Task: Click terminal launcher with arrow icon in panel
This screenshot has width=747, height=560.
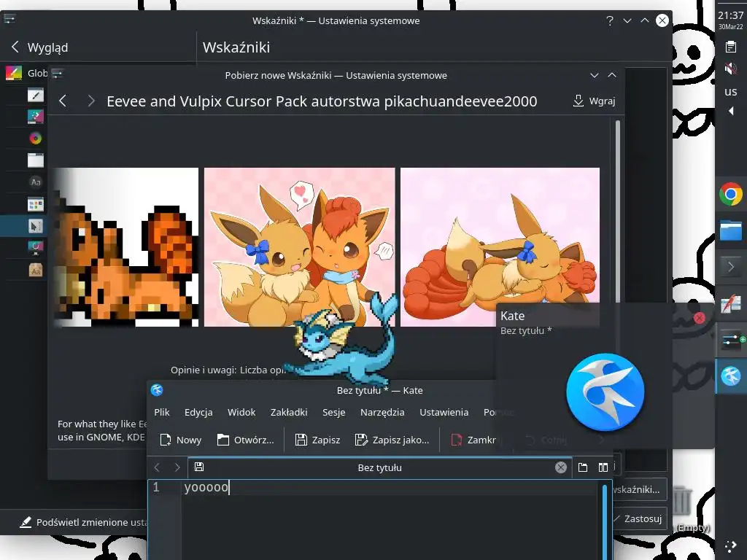Action: [731, 267]
